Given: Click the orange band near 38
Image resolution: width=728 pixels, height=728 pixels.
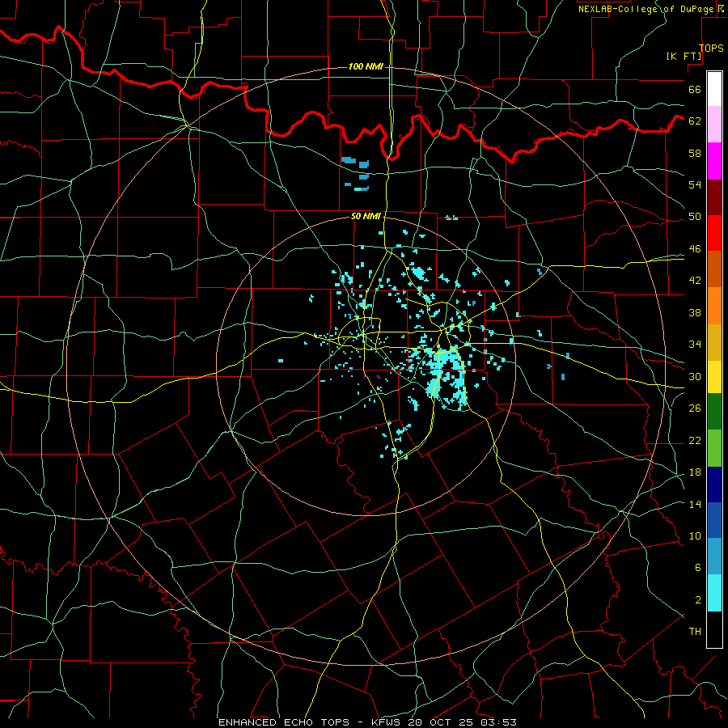Looking at the screenshot, I should (x=714, y=306).
